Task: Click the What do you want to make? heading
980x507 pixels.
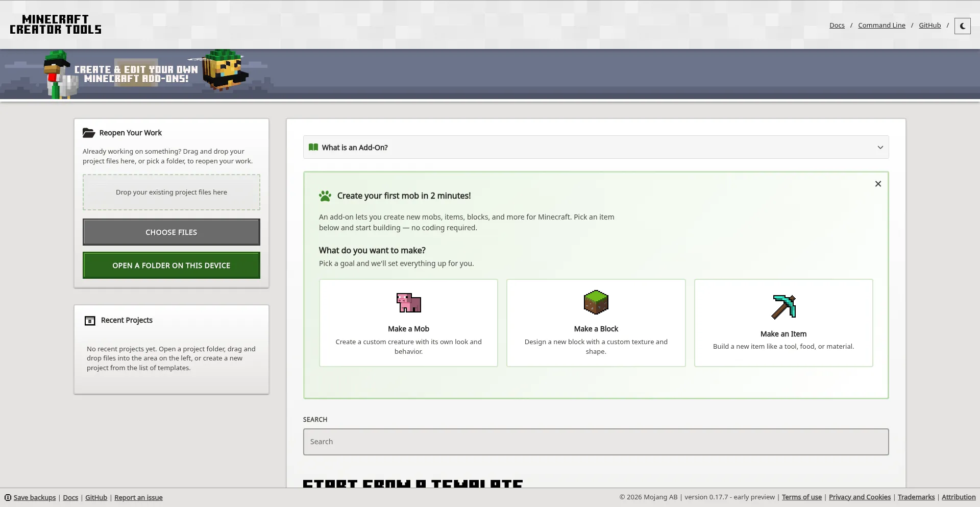Action: [x=372, y=250]
